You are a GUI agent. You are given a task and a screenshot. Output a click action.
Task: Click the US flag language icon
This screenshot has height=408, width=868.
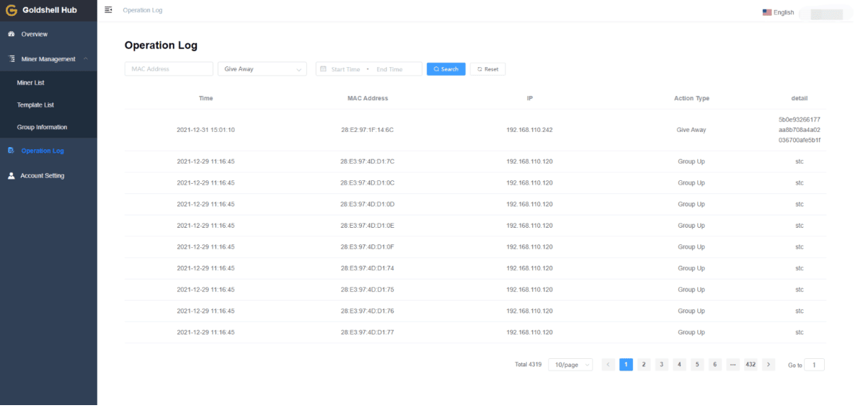click(x=767, y=12)
